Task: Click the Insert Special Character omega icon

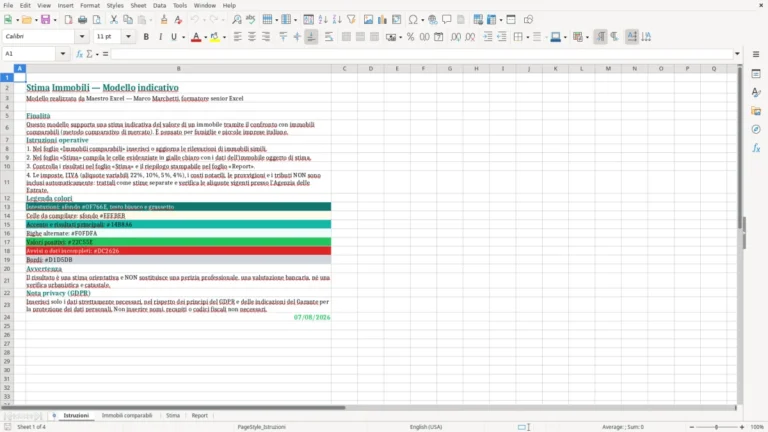Action: pyautogui.click(x=413, y=20)
